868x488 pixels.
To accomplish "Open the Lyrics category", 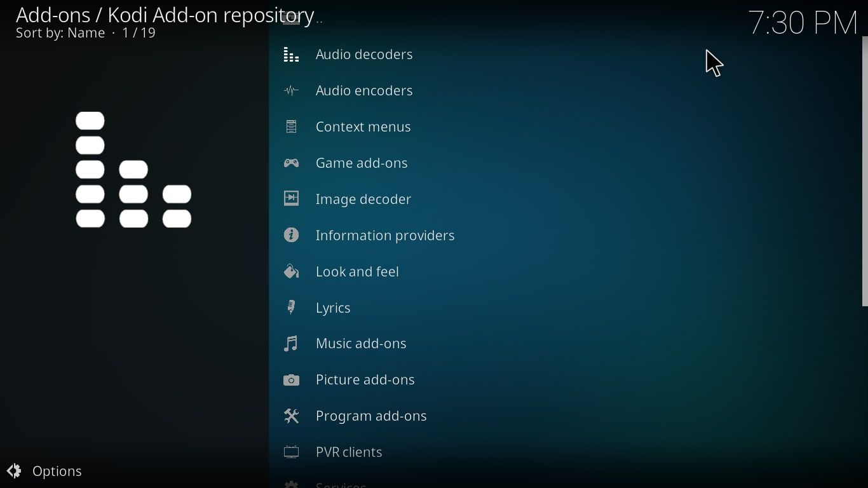I will 565,308.
